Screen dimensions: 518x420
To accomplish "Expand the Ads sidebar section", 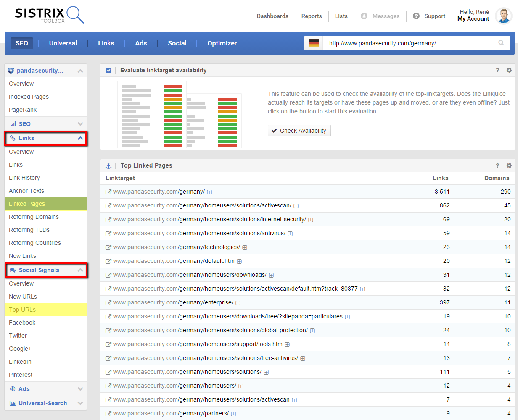I will 80,389.
